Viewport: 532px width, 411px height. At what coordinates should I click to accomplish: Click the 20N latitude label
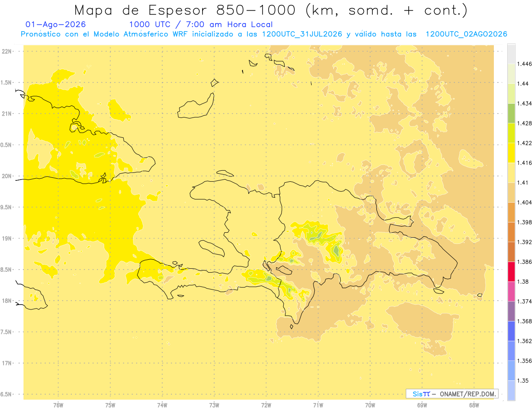click(x=7, y=176)
